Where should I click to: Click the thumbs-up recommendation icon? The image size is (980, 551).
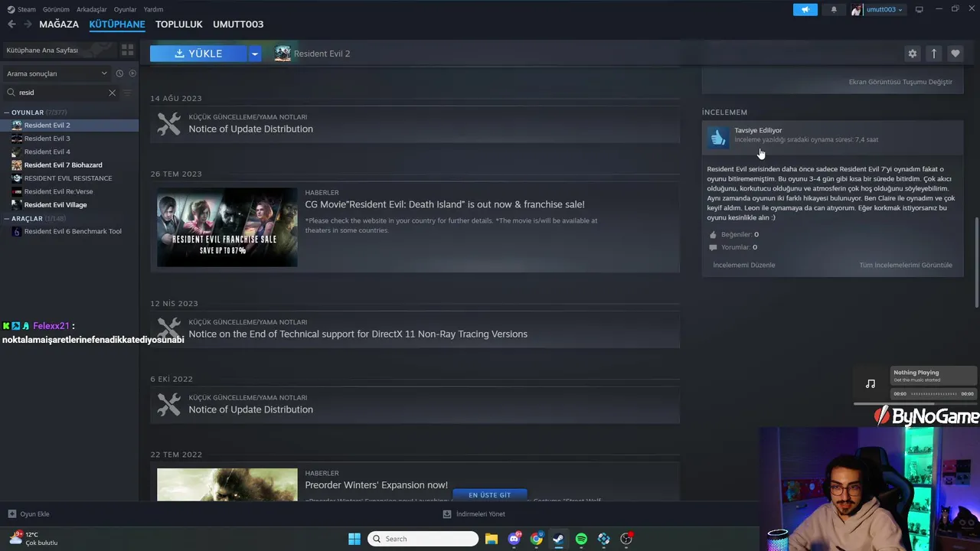(x=718, y=137)
